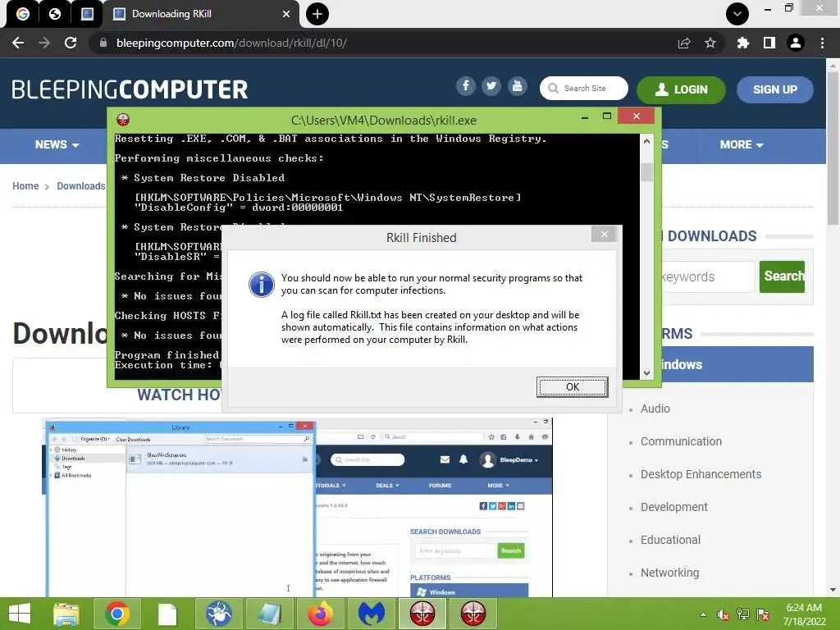Reload the page in Chrome

(71, 43)
